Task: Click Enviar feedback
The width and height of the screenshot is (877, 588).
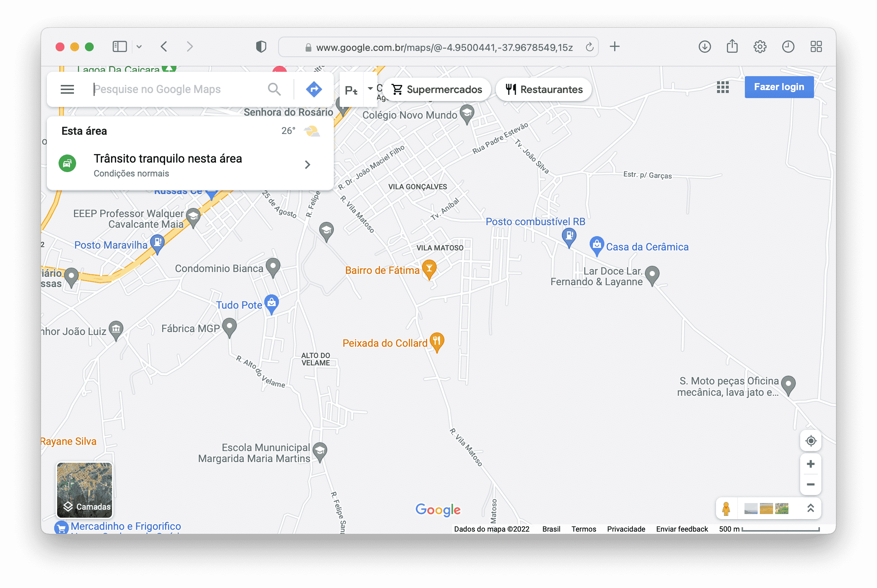Action: coord(682,529)
